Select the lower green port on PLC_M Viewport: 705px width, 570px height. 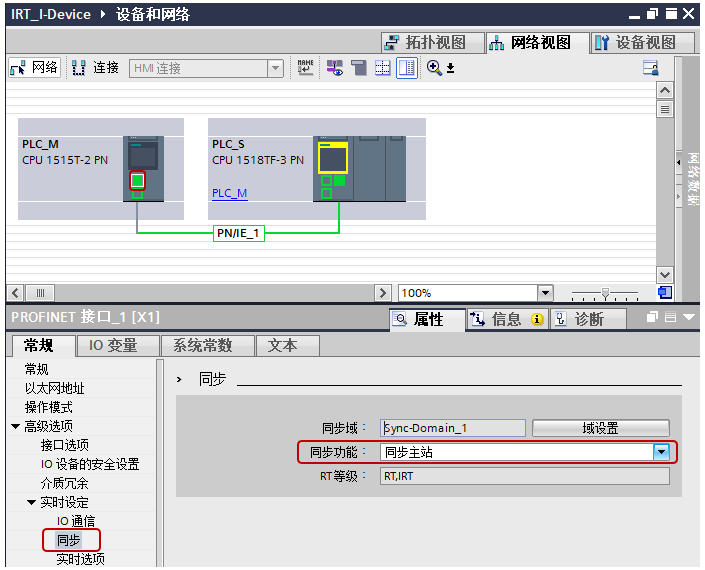pos(138,195)
